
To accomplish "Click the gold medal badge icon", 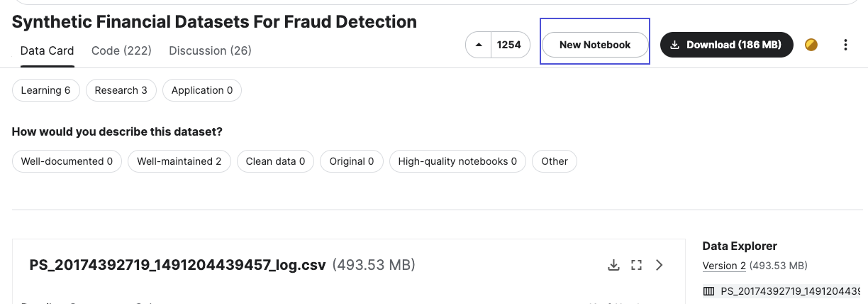I will point(811,45).
